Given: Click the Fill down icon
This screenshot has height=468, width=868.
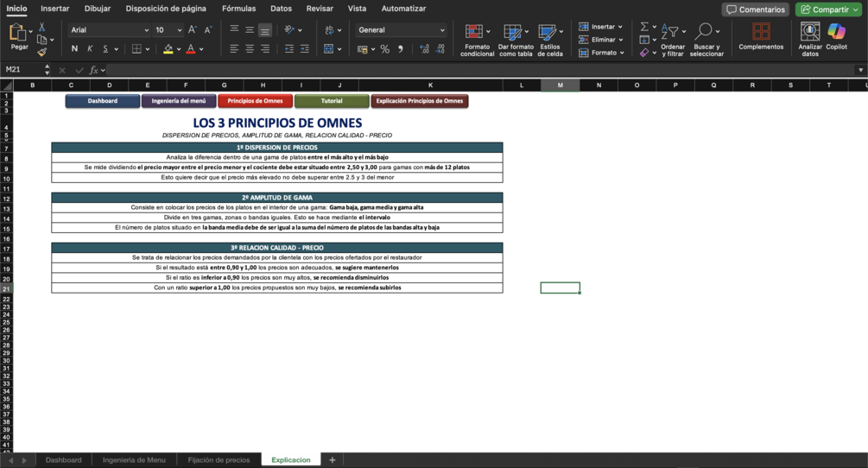Looking at the screenshot, I should coord(644,39).
